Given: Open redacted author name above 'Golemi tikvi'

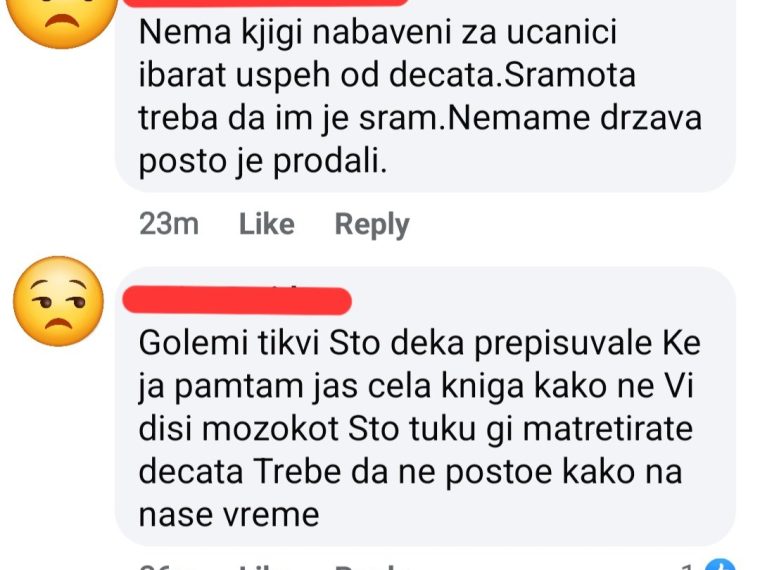Looking at the screenshot, I should (237, 300).
